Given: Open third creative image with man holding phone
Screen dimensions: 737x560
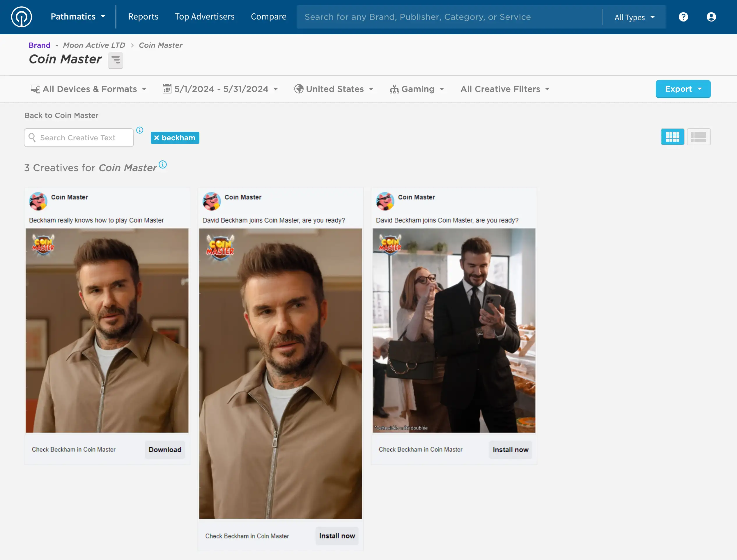Looking at the screenshot, I should coord(454,331).
